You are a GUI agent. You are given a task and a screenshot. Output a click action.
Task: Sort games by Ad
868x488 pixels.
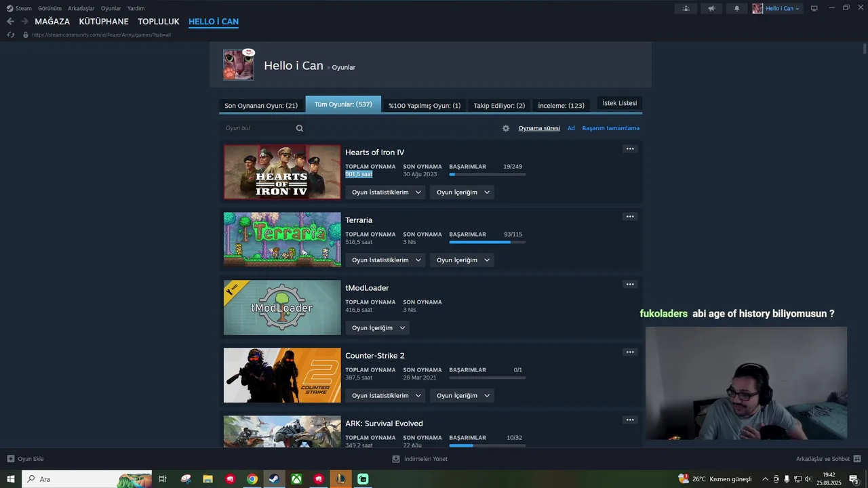click(571, 128)
